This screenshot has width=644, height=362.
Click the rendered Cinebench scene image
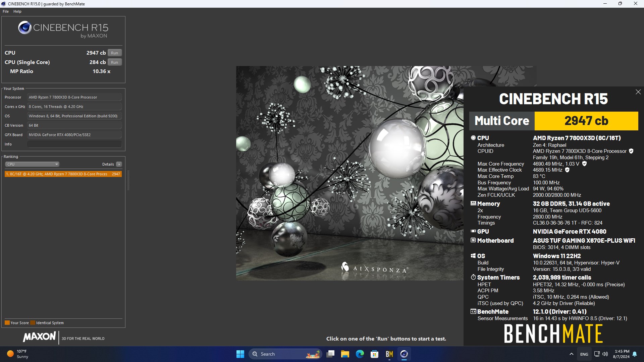(x=350, y=173)
